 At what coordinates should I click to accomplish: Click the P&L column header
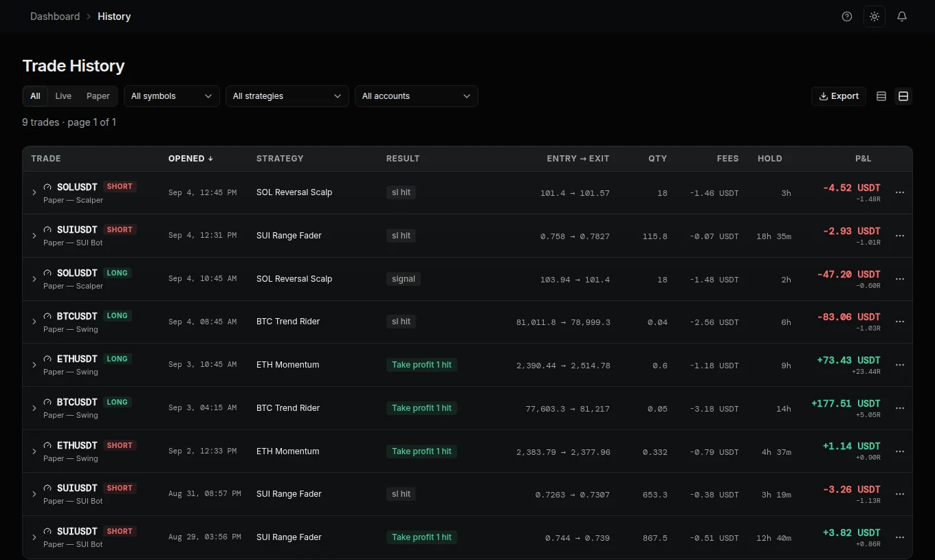863,159
